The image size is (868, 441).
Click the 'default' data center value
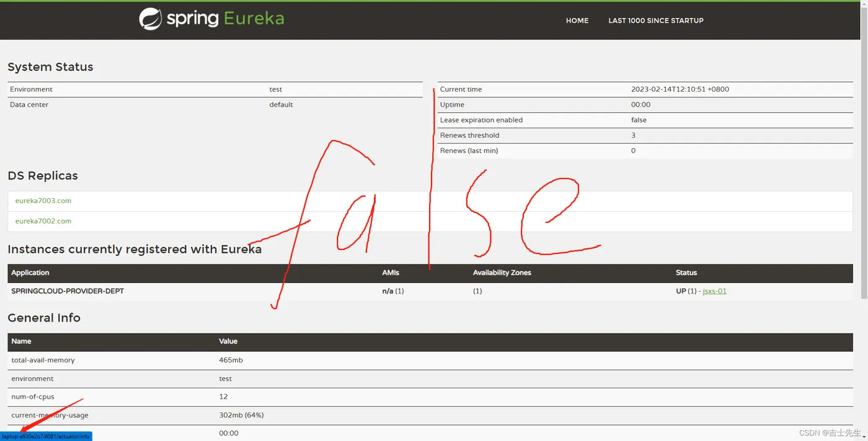pos(281,105)
